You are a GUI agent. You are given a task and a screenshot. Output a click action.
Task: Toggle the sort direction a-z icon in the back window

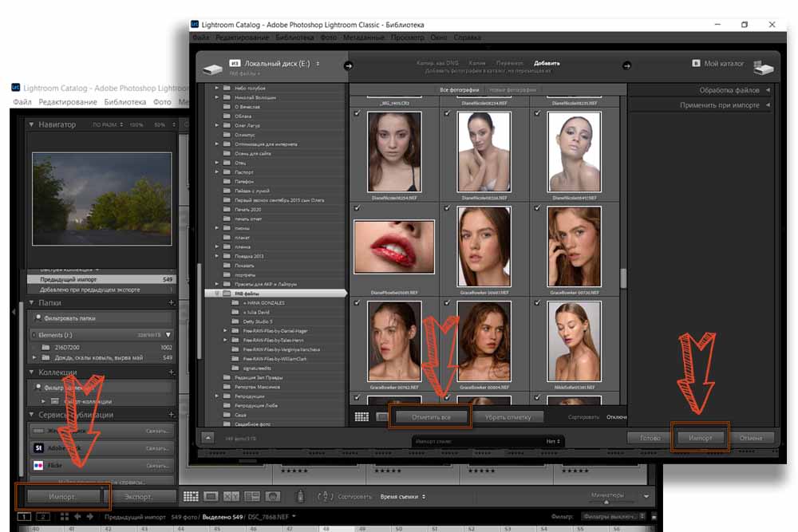pyautogui.click(x=326, y=496)
